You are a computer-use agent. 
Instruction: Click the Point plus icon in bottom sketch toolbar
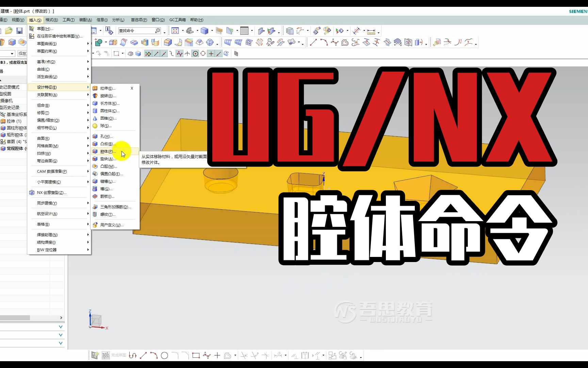[x=217, y=355]
